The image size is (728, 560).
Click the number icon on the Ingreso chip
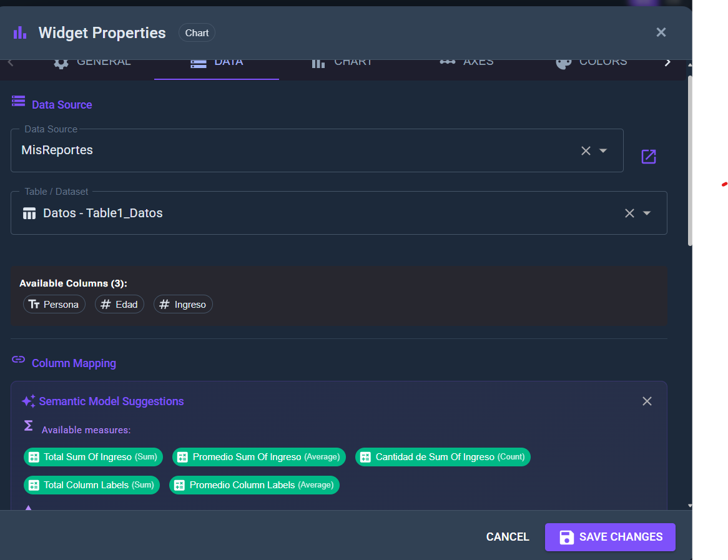[x=164, y=304]
